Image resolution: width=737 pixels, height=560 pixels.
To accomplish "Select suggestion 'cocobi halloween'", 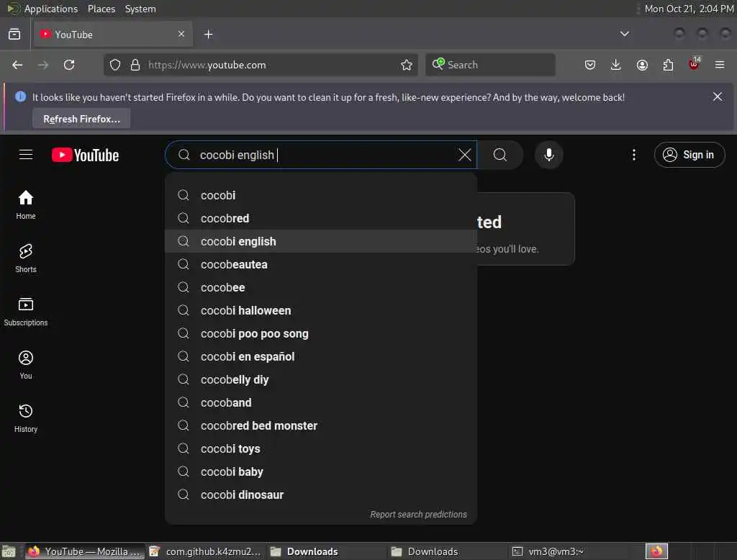I will click(320, 310).
